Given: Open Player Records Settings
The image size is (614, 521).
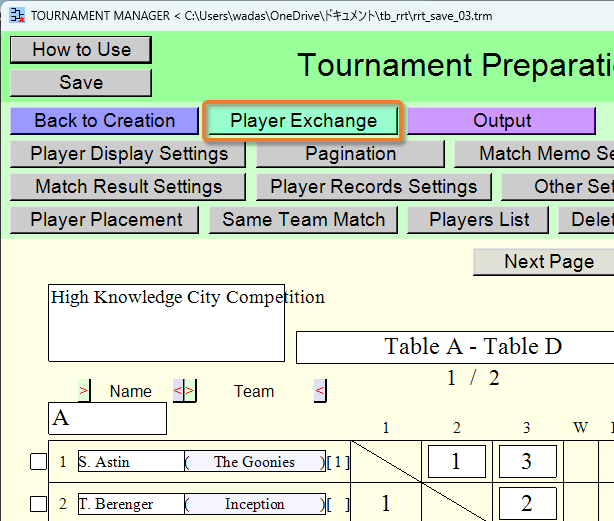Looking at the screenshot, I should tap(374, 187).
